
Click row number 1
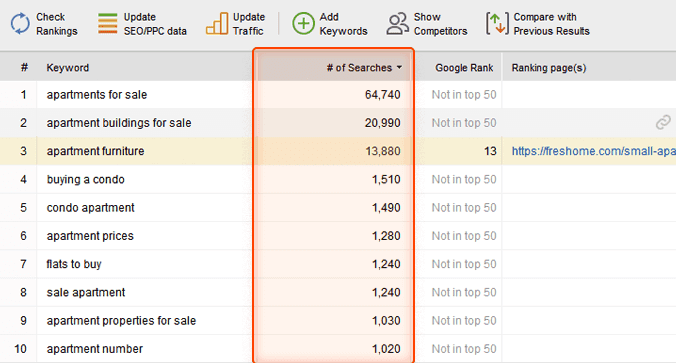(23, 95)
